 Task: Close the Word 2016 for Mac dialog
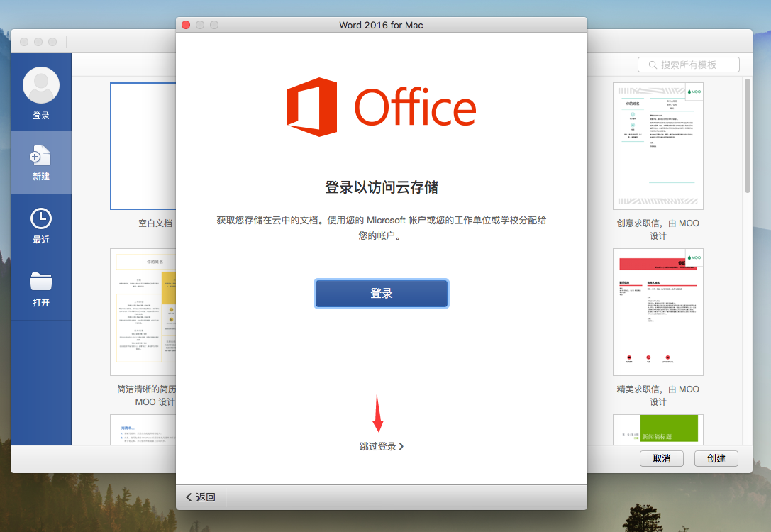pyautogui.click(x=186, y=25)
